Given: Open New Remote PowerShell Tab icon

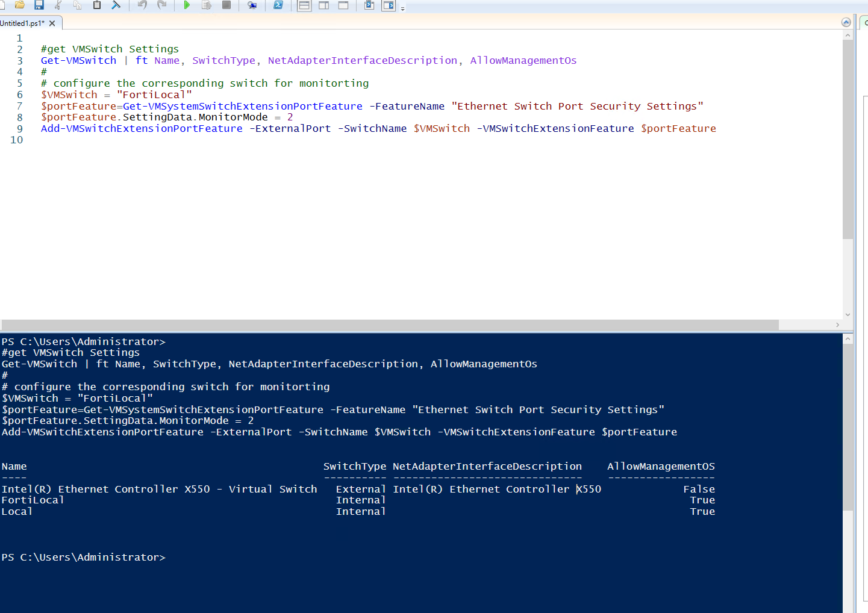Looking at the screenshot, I should 252,5.
